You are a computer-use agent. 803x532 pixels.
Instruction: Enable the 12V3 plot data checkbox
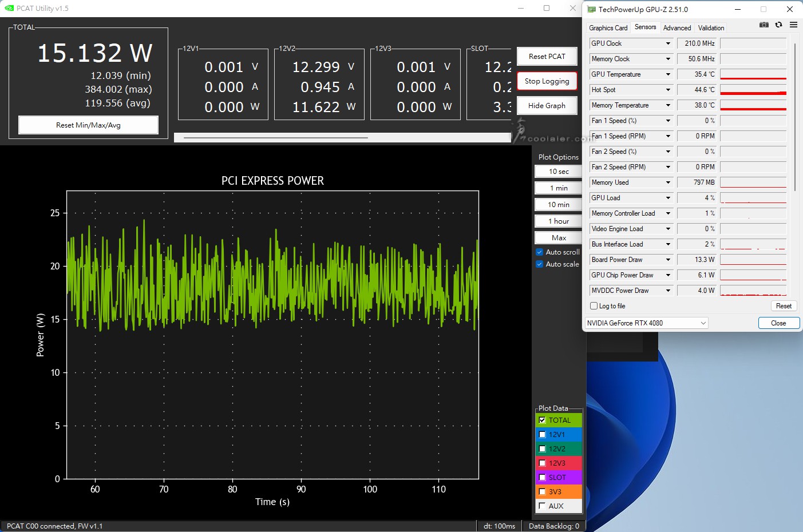click(x=542, y=463)
